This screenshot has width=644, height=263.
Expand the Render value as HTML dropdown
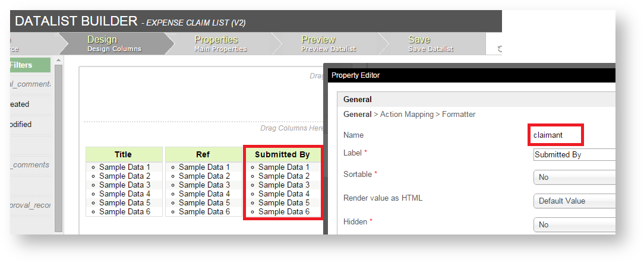point(573,201)
